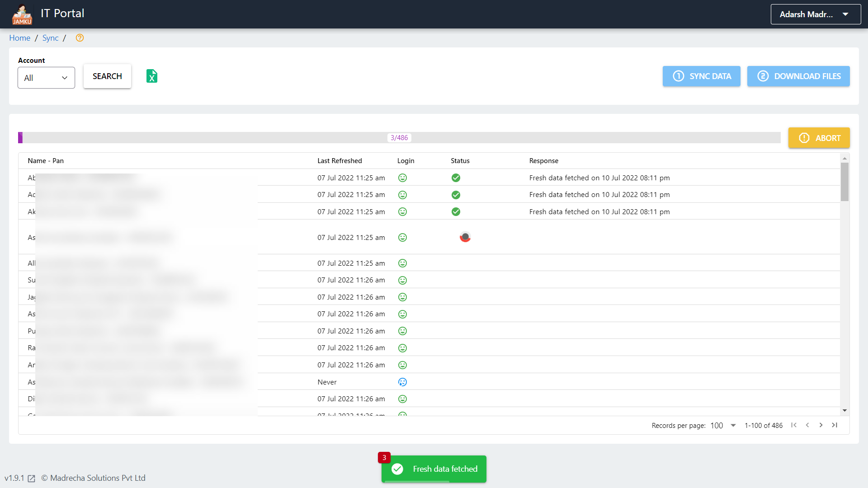The image size is (868, 488).
Task: Click the Last Refreshed column header
Action: (340, 161)
